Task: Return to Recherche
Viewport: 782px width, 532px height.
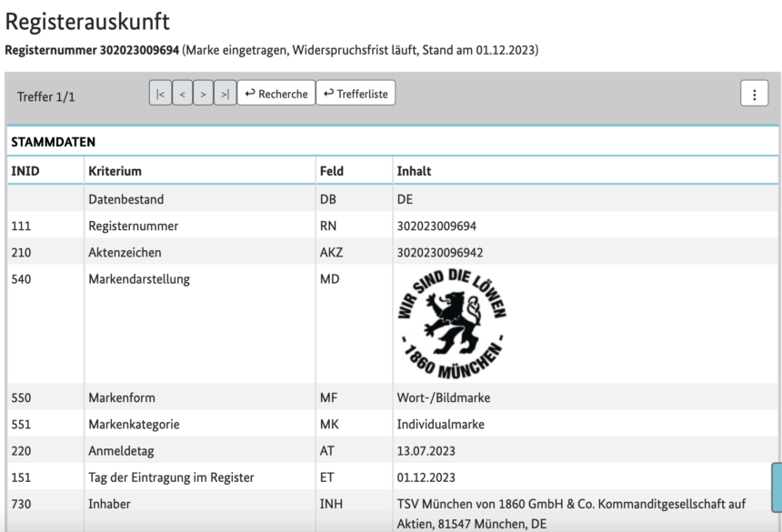Action: [276, 94]
